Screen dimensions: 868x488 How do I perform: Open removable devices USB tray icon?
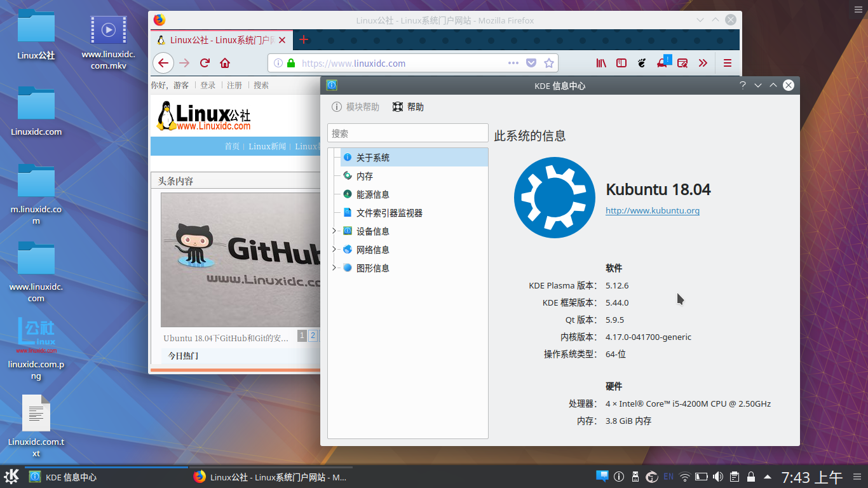click(635, 477)
